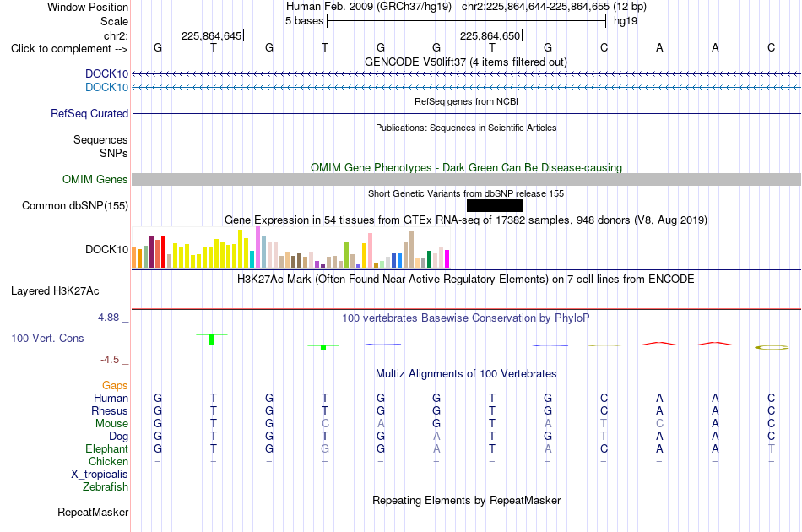The width and height of the screenshot is (802, 532).
Task: Click the gray OMIM Genes bar
Action: pos(466,180)
